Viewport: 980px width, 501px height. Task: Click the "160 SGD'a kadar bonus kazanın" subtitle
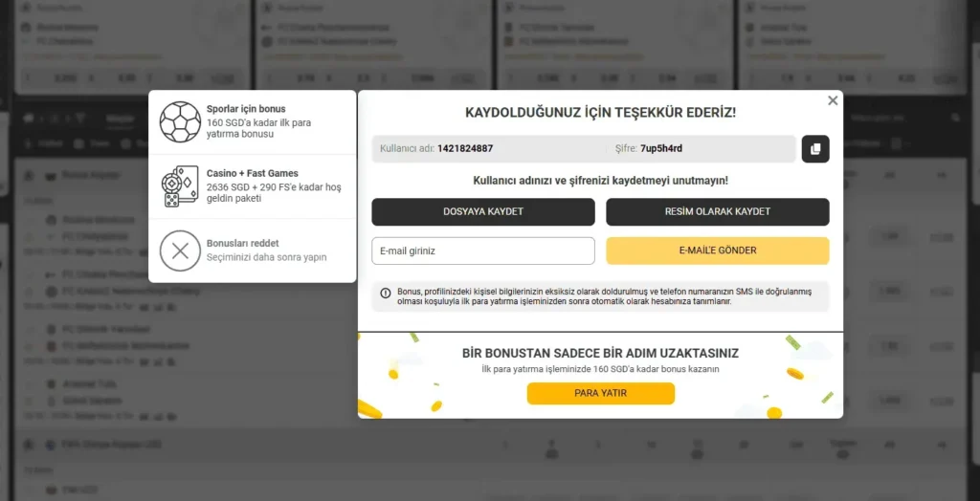coord(600,369)
